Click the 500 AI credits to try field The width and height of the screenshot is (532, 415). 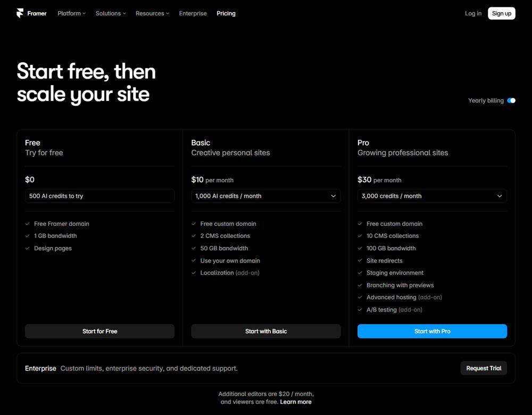point(100,196)
